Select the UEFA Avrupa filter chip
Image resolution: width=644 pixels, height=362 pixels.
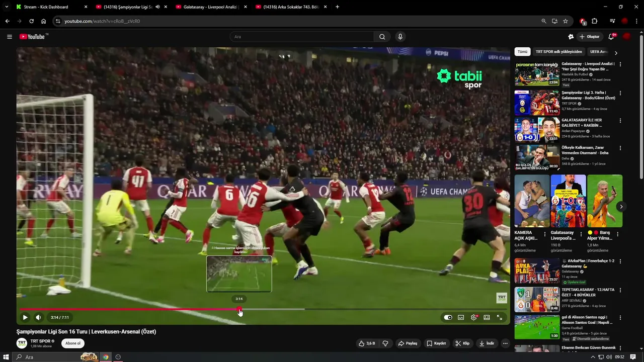pyautogui.click(x=599, y=52)
